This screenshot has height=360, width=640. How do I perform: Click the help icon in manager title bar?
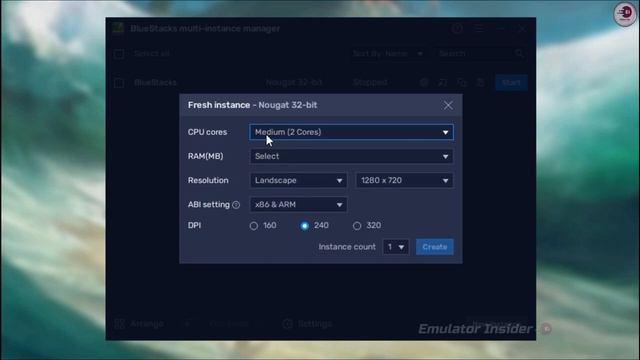point(457,29)
